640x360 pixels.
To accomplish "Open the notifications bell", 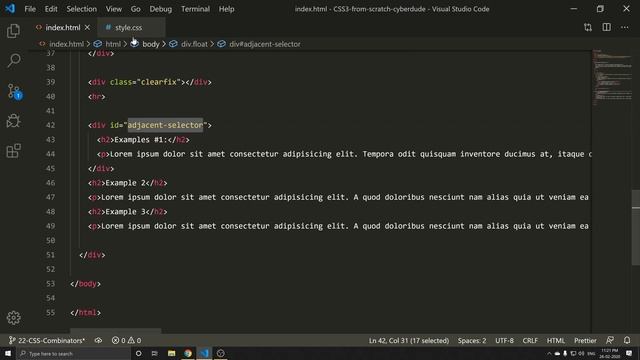I will pos(627,340).
